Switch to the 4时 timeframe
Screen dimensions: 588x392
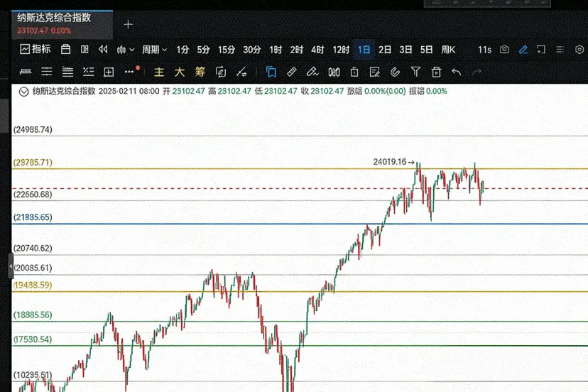317,50
